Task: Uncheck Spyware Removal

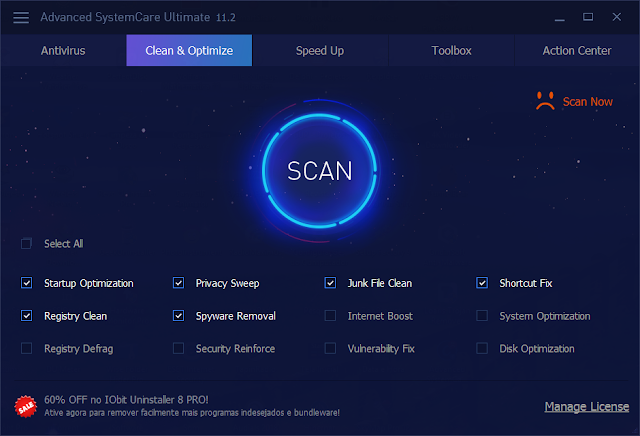Action: click(x=178, y=316)
